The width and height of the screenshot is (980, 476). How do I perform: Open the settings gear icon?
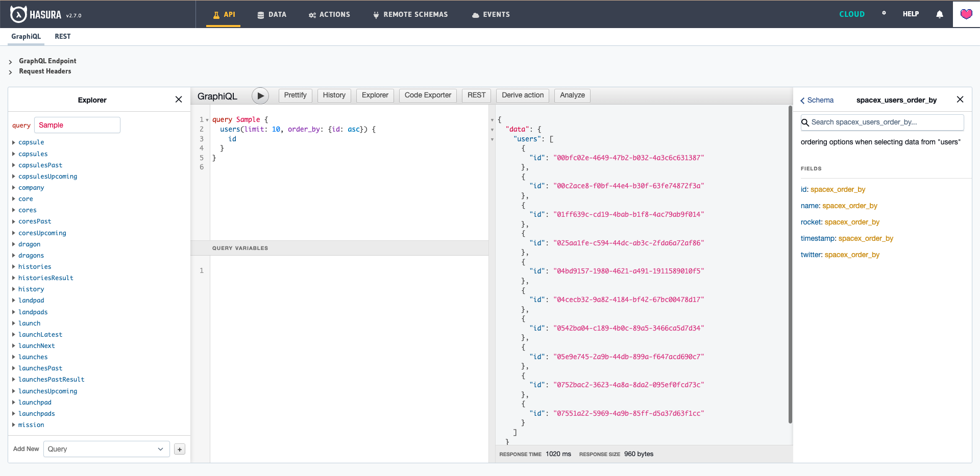tap(884, 13)
